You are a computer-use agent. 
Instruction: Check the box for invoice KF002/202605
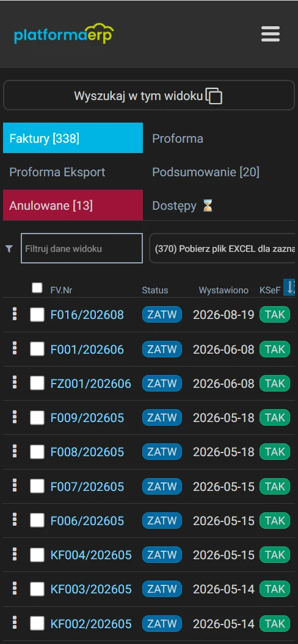[x=37, y=623]
